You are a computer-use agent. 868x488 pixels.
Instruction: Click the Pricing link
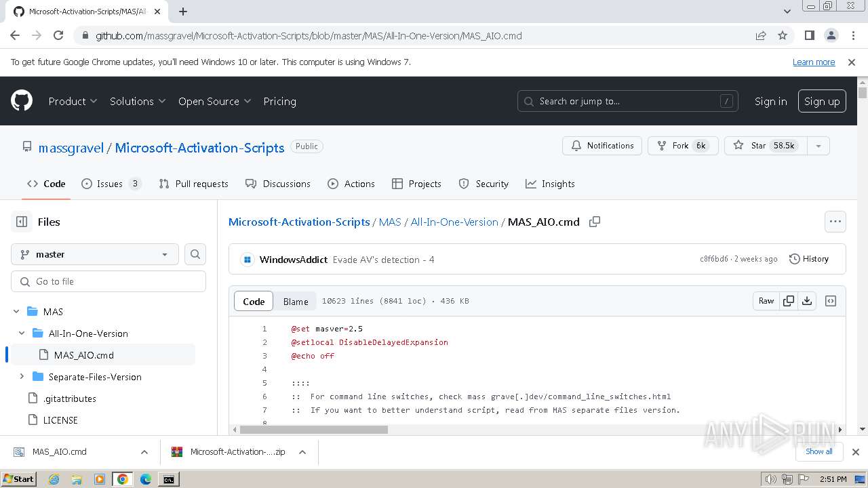(x=279, y=101)
